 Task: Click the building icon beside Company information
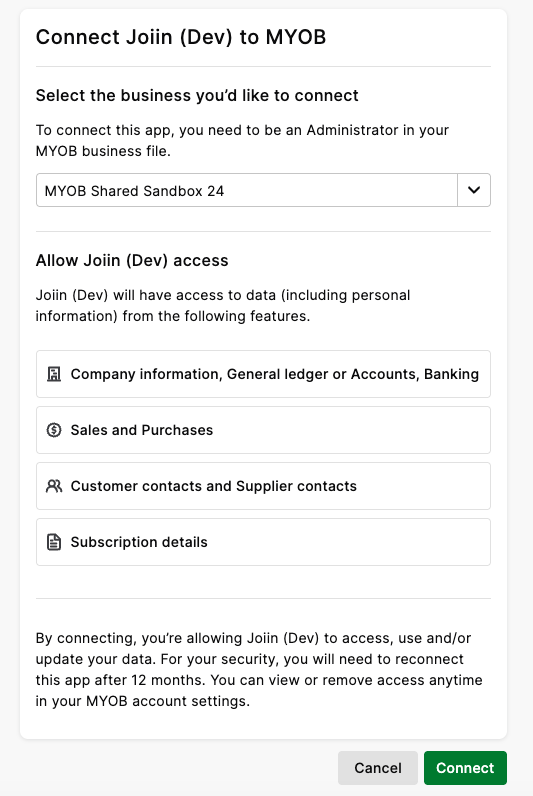click(54, 374)
